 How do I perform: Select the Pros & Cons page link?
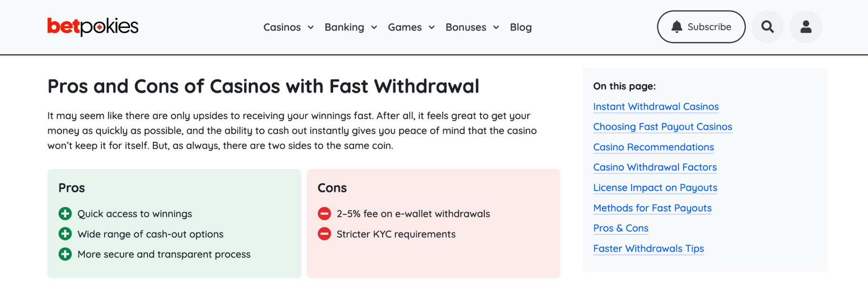(x=621, y=228)
